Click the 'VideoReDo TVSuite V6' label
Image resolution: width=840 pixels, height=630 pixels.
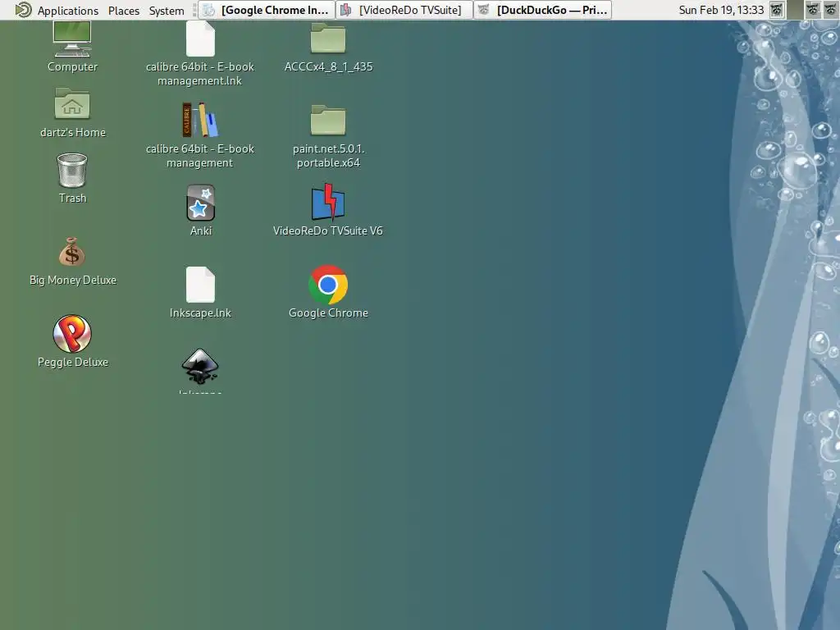[x=328, y=231]
